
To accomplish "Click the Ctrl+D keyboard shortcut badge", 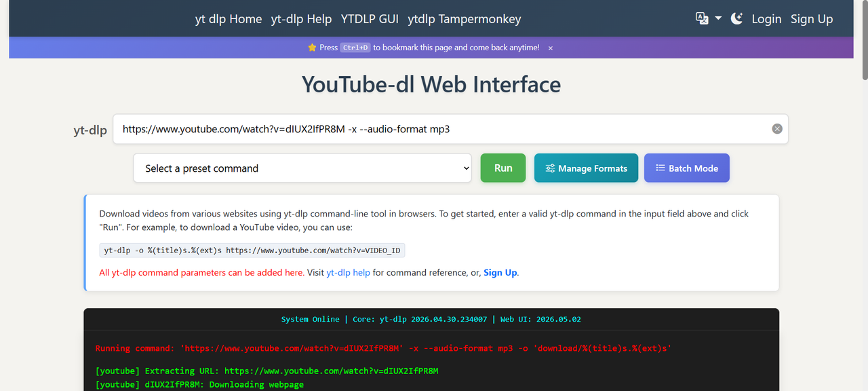I will [355, 48].
